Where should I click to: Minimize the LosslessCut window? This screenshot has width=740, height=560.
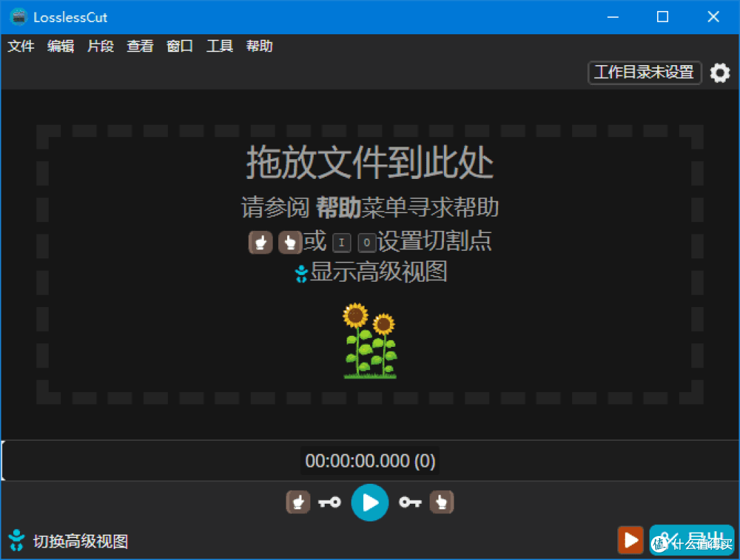pyautogui.click(x=613, y=17)
